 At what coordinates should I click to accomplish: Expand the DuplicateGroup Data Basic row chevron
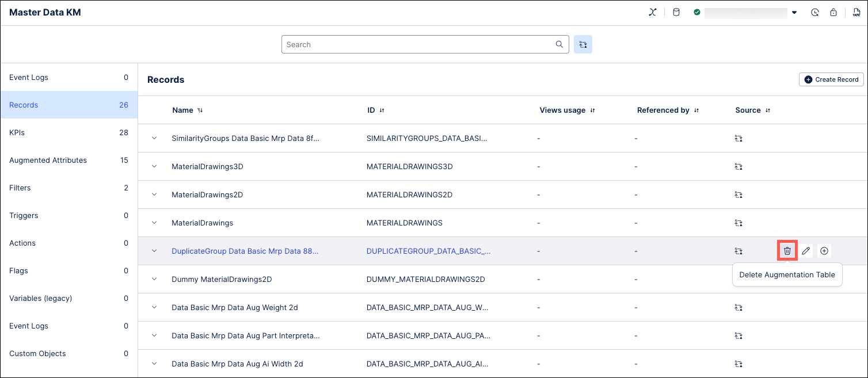point(154,251)
